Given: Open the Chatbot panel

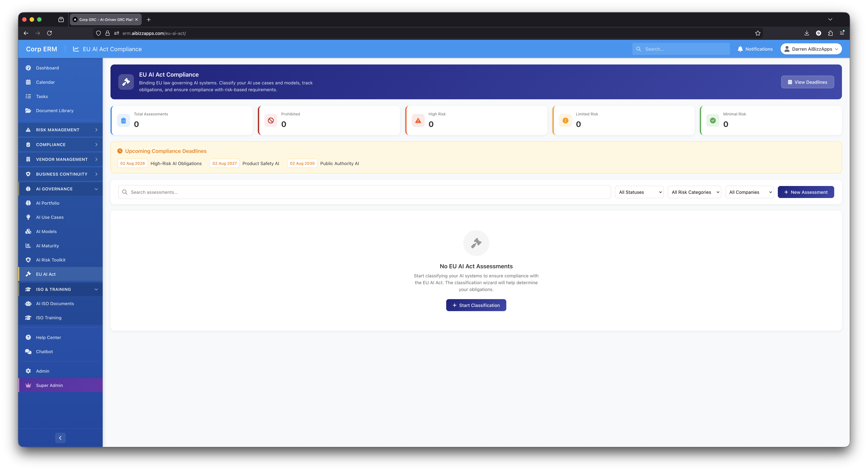Looking at the screenshot, I should pyautogui.click(x=44, y=352).
